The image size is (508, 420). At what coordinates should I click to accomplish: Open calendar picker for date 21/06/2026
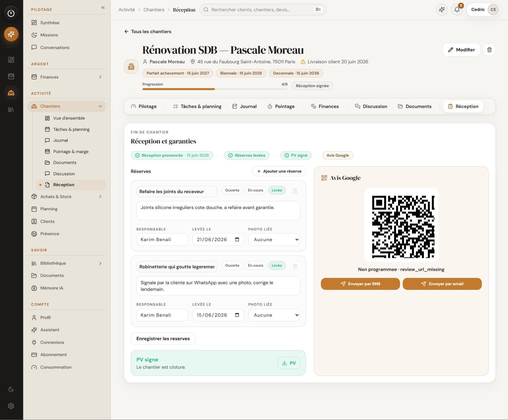[237, 239]
